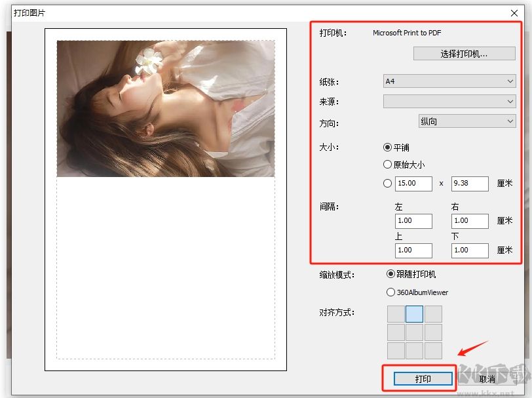Align image to top-center cell
Screen dimensions: 532x398
click(414, 314)
